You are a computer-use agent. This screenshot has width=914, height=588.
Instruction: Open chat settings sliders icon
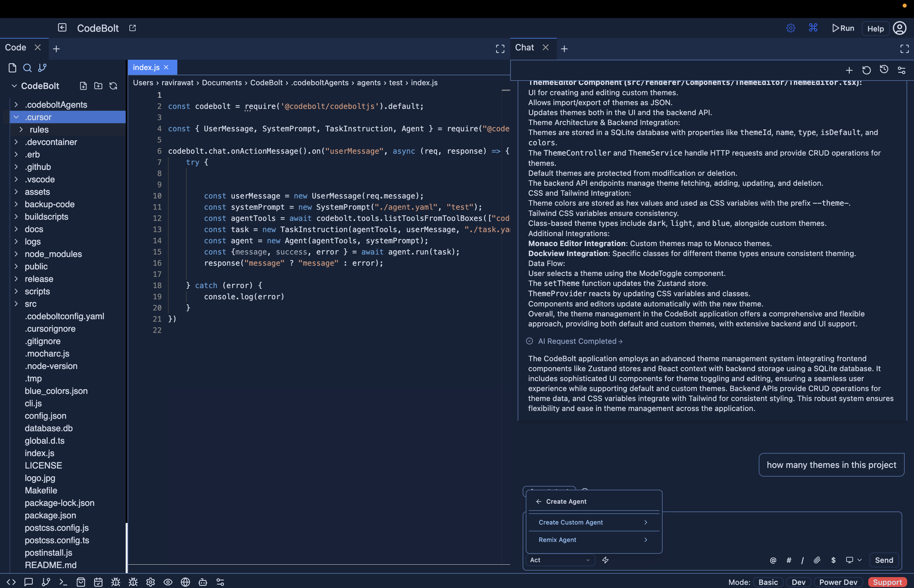click(x=902, y=70)
